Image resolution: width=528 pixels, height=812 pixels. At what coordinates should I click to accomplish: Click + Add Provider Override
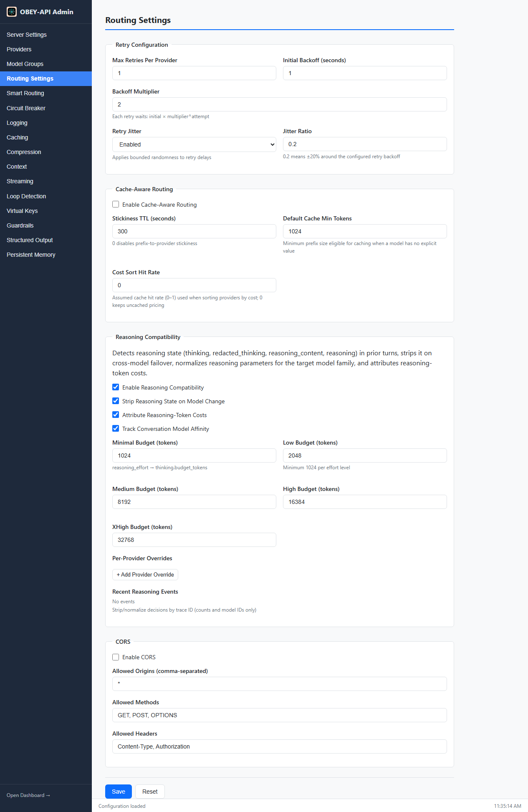[x=145, y=574]
